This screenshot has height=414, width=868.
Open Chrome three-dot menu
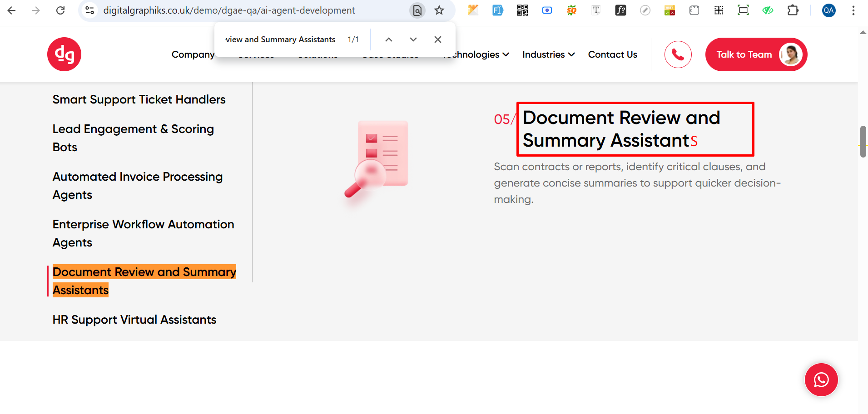pos(853,10)
